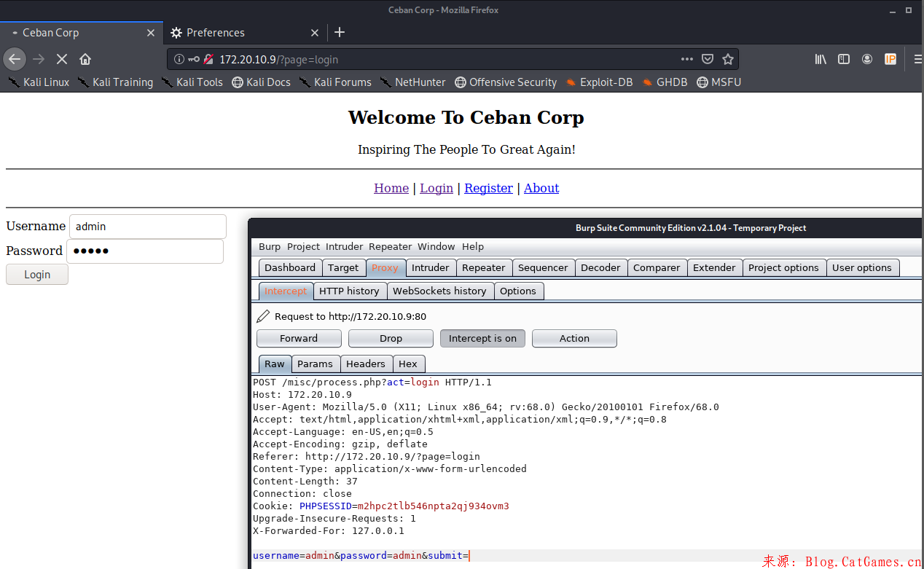Open Firefox Library icon
Image resolution: width=924 pixels, height=569 pixels.
tap(821, 59)
